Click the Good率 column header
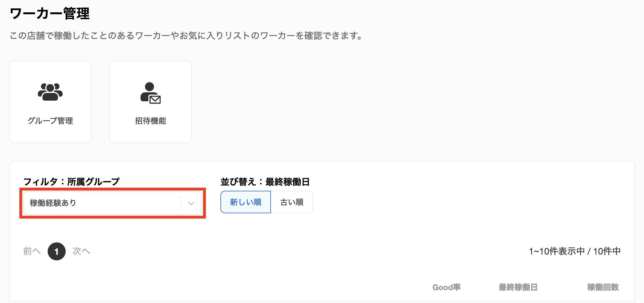Viewport: 644px width, 303px height. click(447, 287)
